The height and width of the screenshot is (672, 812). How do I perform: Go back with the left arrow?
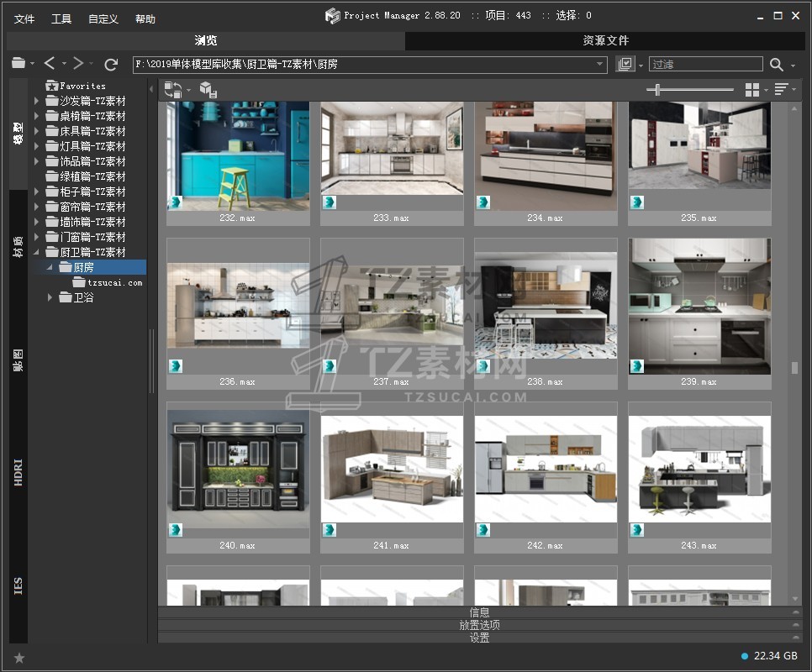point(50,64)
